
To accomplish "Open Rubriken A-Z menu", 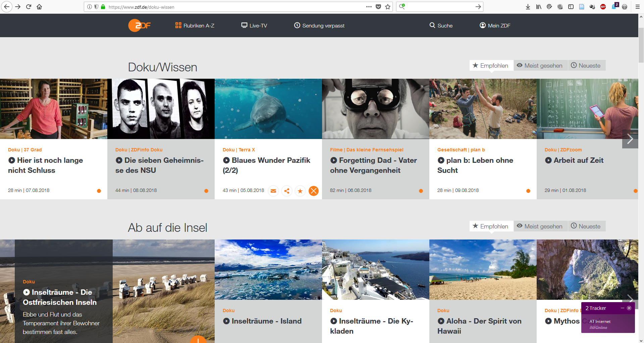I will (x=195, y=25).
